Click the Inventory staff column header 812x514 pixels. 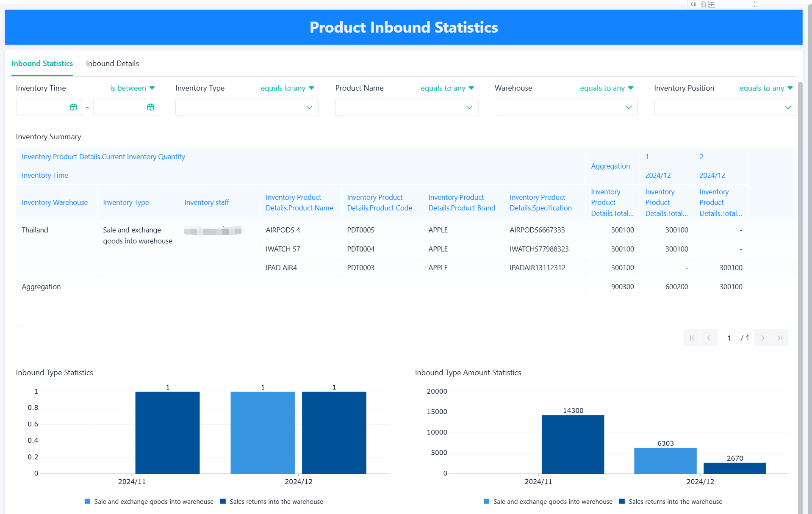point(207,202)
